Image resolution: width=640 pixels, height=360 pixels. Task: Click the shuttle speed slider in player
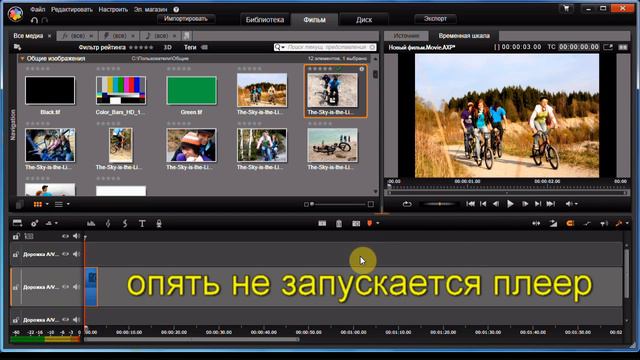(439, 204)
